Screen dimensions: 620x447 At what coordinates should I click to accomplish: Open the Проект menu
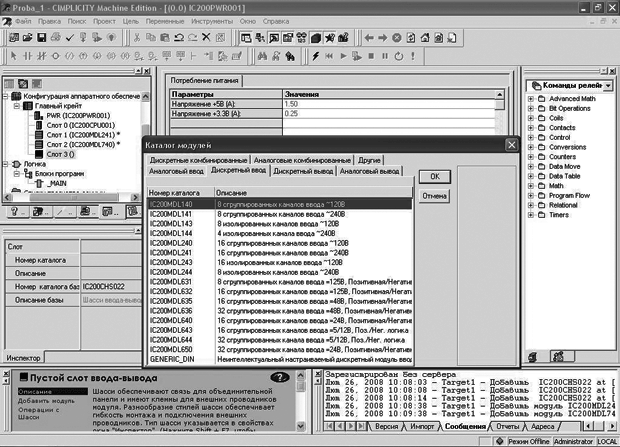(x=104, y=21)
